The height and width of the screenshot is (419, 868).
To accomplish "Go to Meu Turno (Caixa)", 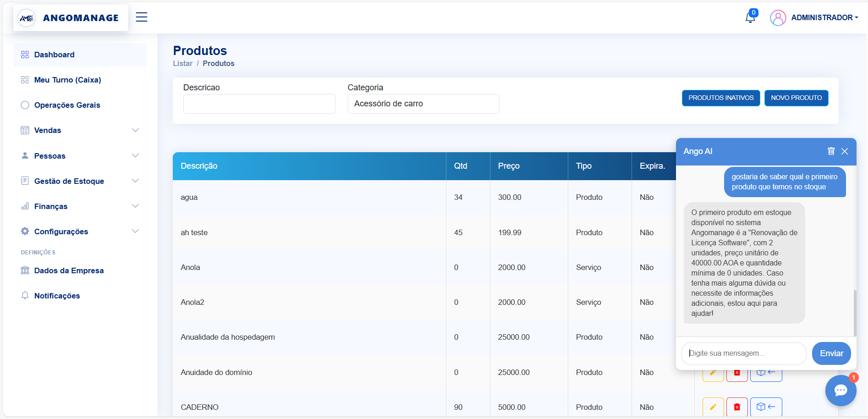I will tap(67, 80).
